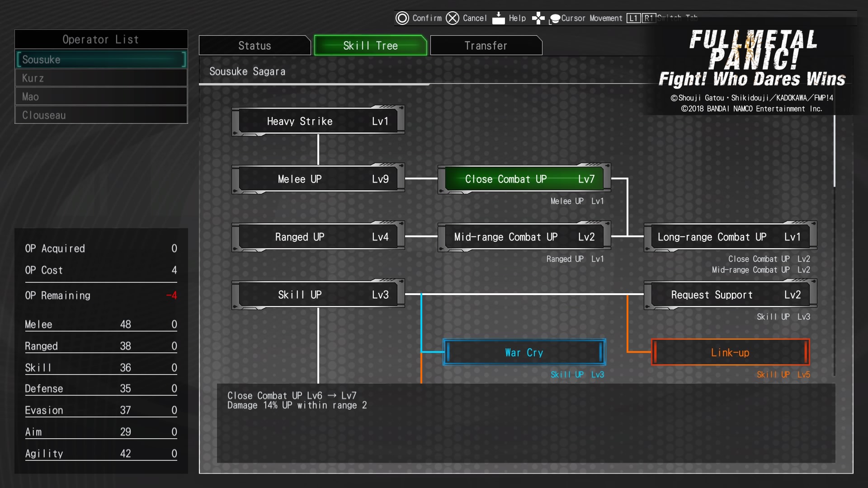This screenshot has height=488, width=868.
Task: Click blue Skill UP Lv3 requirement text
Action: pos(577,375)
